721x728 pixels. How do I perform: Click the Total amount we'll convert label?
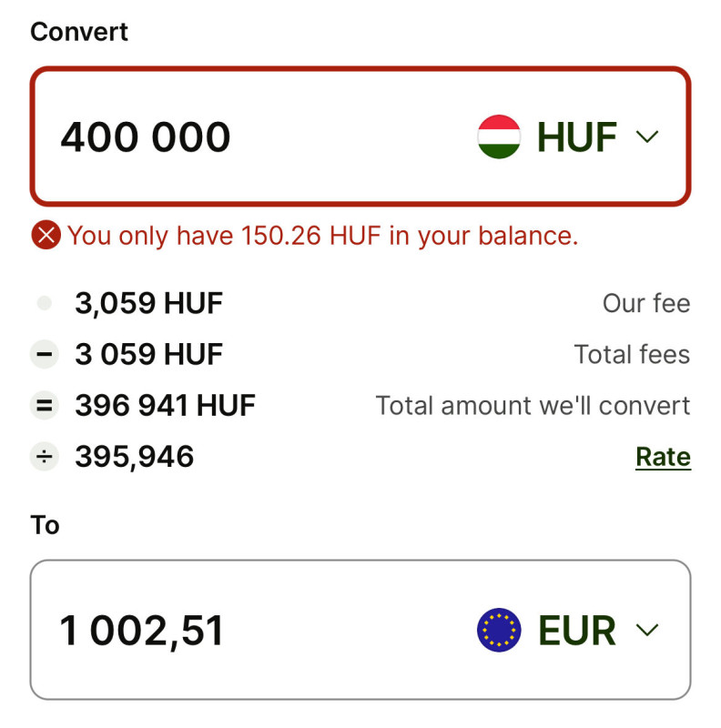coord(533,405)
